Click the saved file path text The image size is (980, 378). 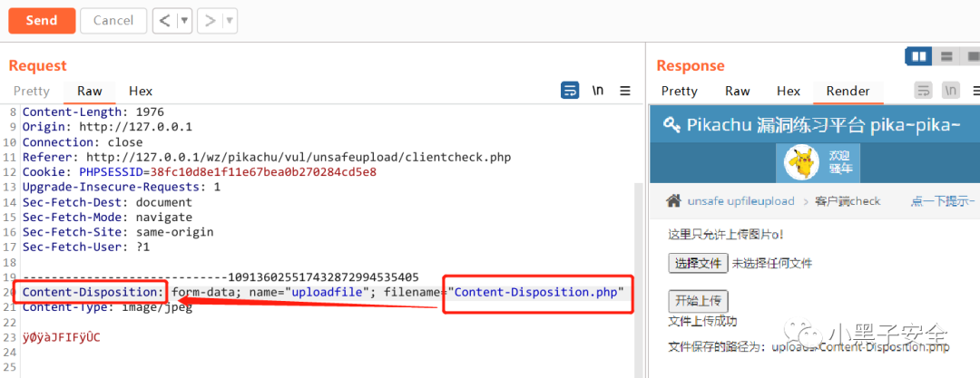click(x=808, y=347)
